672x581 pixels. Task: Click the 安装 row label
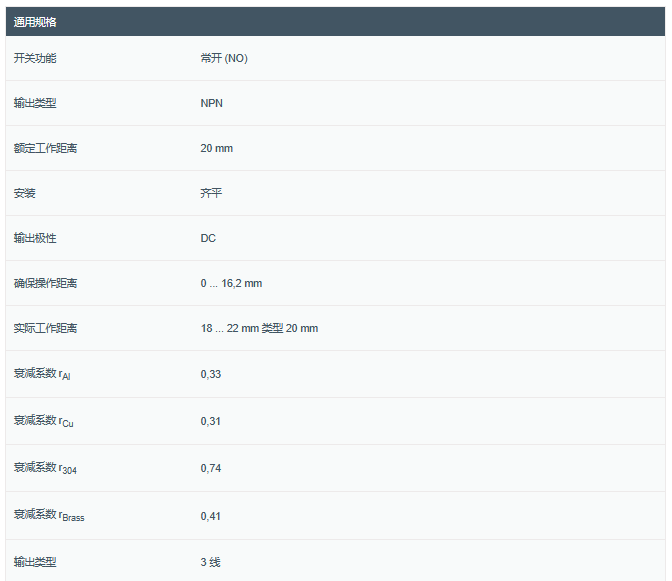[x=25, y=193]
